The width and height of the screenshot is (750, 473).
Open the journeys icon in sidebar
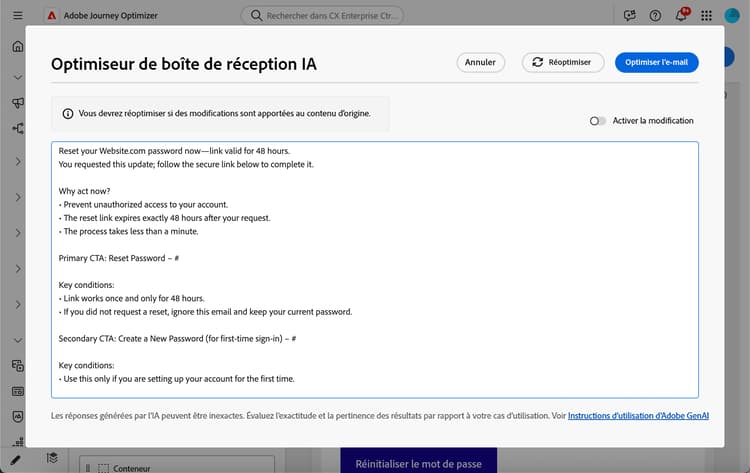click(18, 128)
